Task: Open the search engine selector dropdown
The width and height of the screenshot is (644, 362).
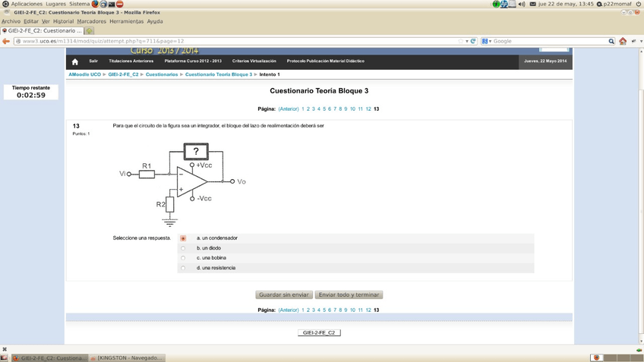Action: (x=487, y=41)
